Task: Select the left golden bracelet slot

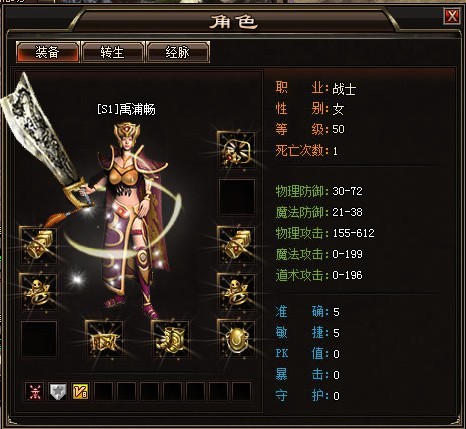Action: point(38,245)
